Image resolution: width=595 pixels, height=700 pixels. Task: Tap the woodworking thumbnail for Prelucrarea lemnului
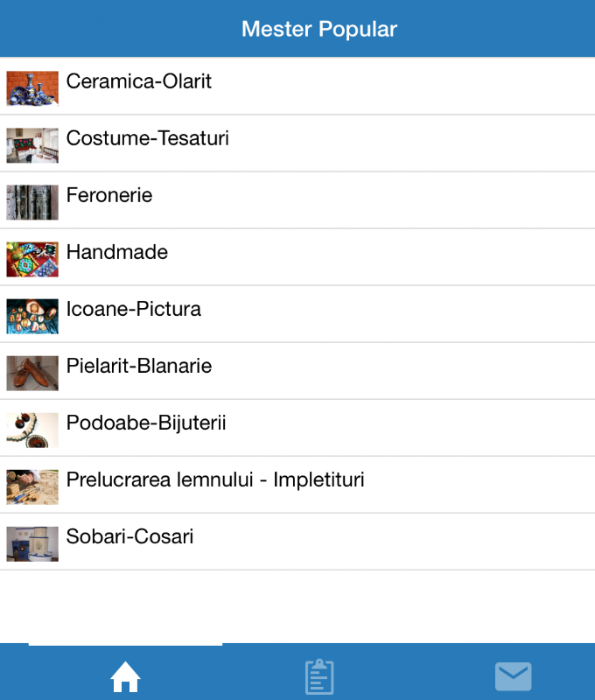[32, 486]
